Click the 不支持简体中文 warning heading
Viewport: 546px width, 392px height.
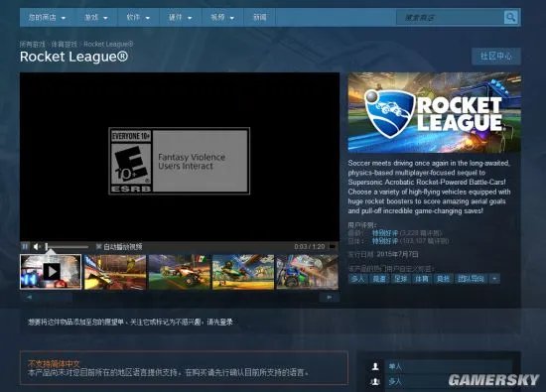point(54,363)
